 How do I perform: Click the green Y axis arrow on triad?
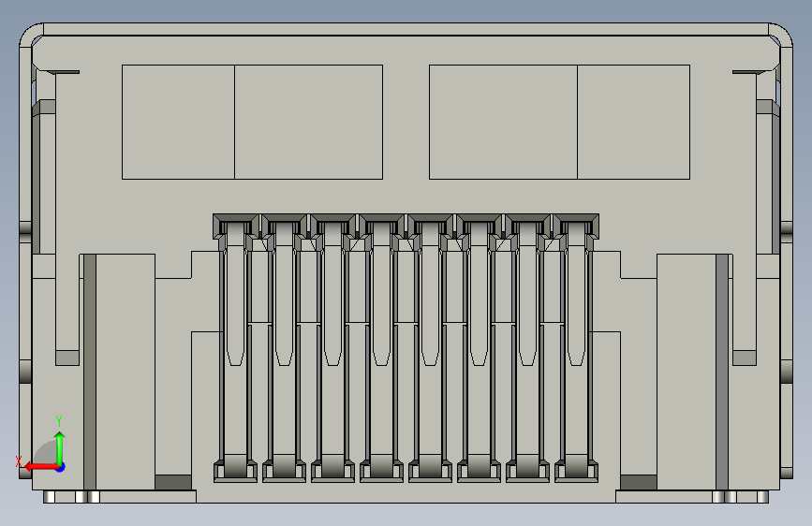pyautogui.click(x=60, y=447)
